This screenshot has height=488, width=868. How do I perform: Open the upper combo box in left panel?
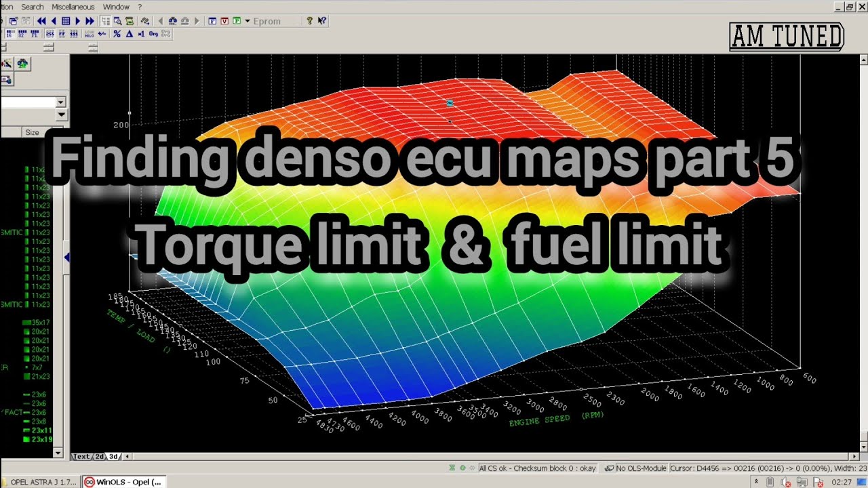point(61,102)
